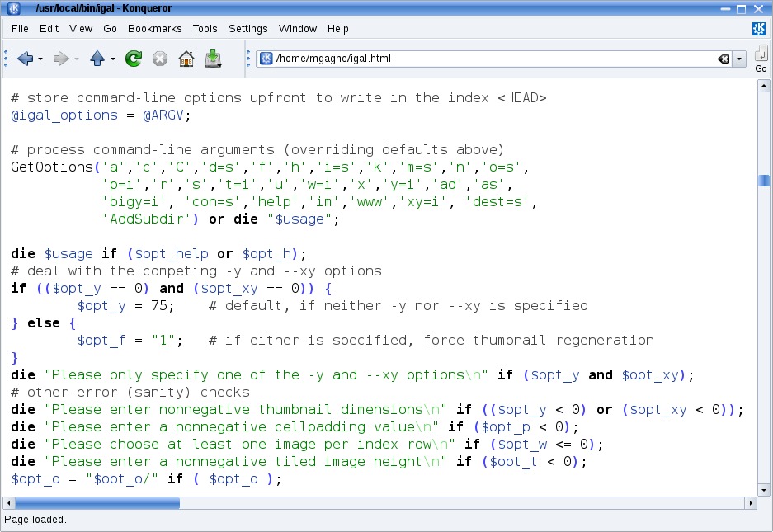This screenshot has height=532, width=773.
Task: Click the Up directory arrow
Action: coord(97,59)
